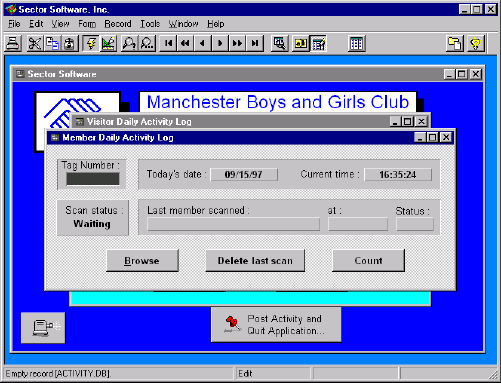Open the Edit menu

pyautogui.click(x=36, y=24)
